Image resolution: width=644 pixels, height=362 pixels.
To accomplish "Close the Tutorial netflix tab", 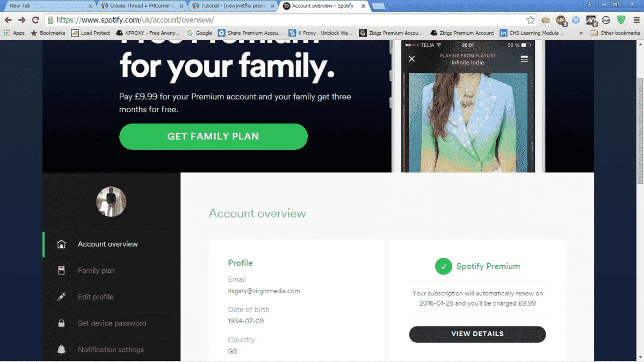I will click(272, 6).
